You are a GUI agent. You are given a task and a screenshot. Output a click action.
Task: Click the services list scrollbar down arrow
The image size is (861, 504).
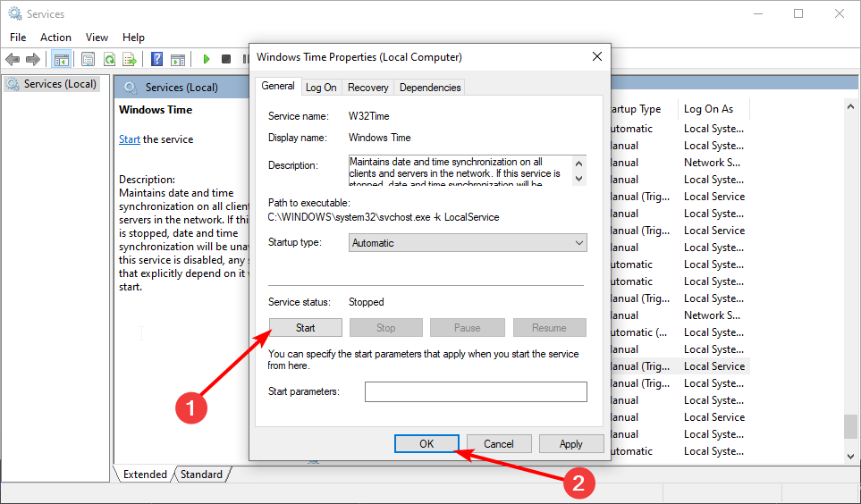(850, 457)
